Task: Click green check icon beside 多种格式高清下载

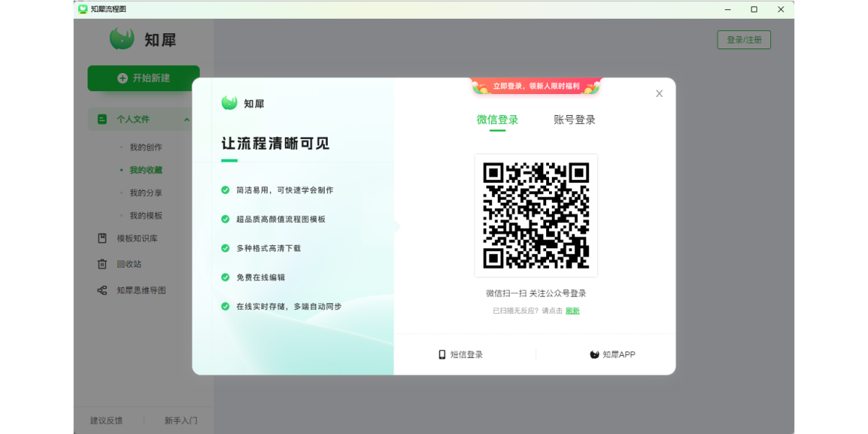Action: tap(226, 248)
